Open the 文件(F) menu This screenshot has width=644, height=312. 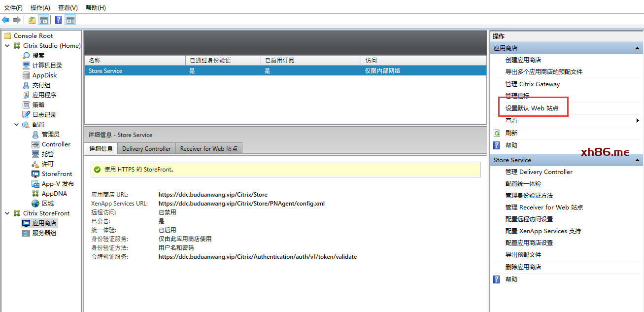click(13, 7)
